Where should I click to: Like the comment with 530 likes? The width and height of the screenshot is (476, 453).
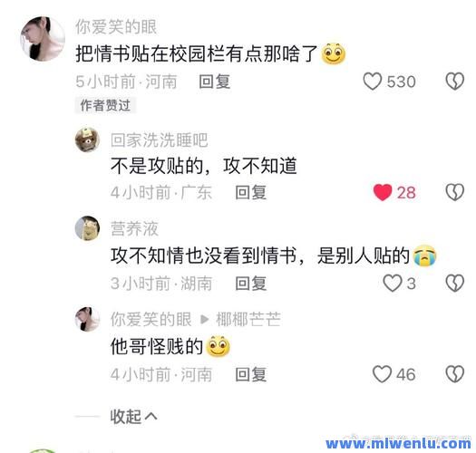(372, 82)
